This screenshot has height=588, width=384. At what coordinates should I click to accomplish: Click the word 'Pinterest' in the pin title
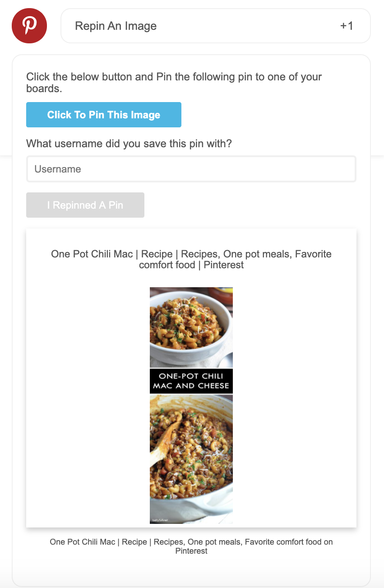(225, 265)
